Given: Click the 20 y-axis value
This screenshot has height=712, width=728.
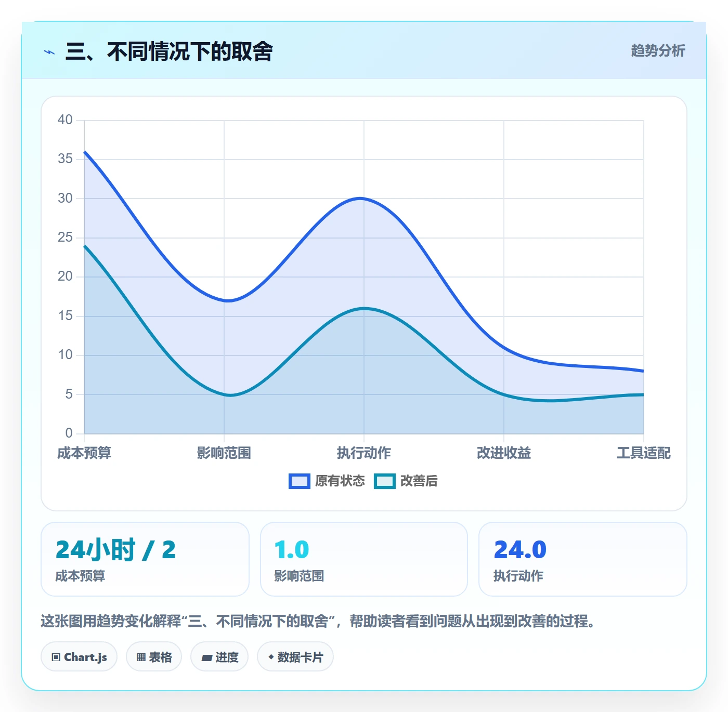Looking at the screenshot, I should [65, 276].
